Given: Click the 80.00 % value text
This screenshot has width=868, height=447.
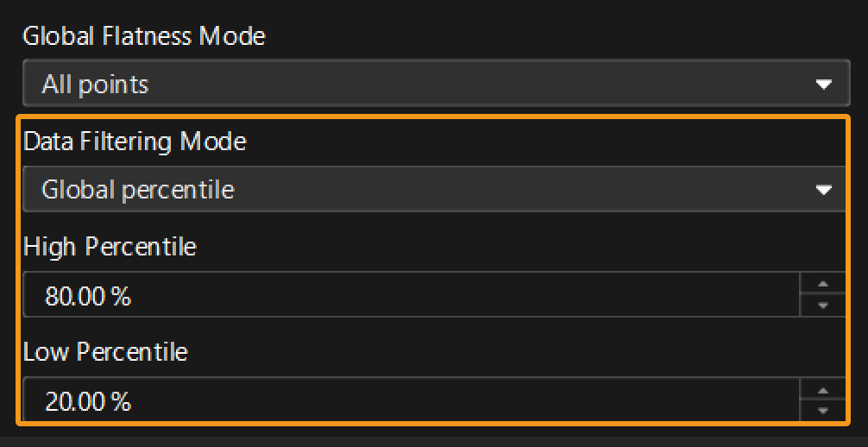Looking at the screenshot, I should click(88, 297).
